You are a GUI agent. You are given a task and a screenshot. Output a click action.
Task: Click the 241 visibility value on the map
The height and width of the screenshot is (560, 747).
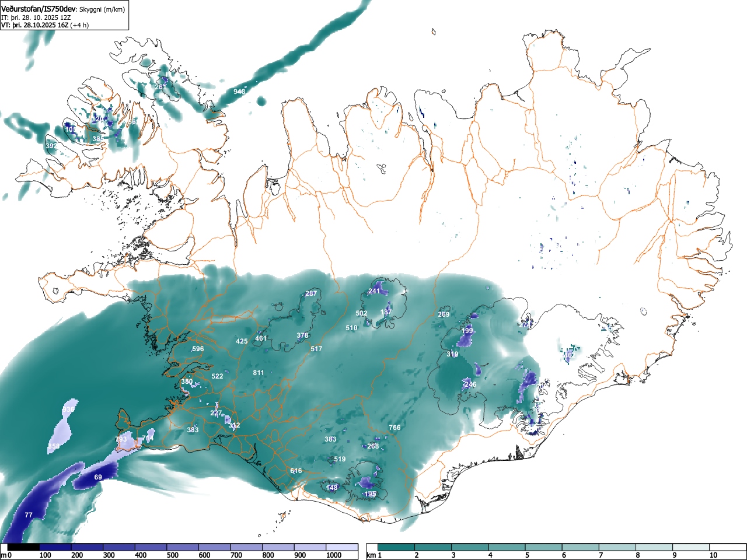click(374, 291)
